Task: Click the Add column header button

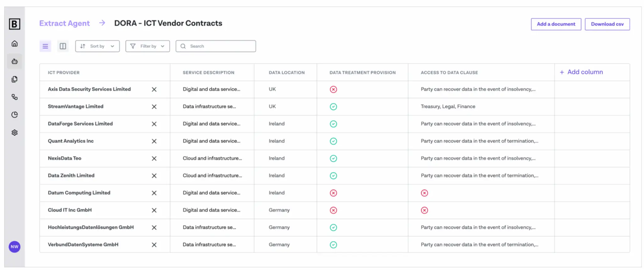Action: click(581, 72)
